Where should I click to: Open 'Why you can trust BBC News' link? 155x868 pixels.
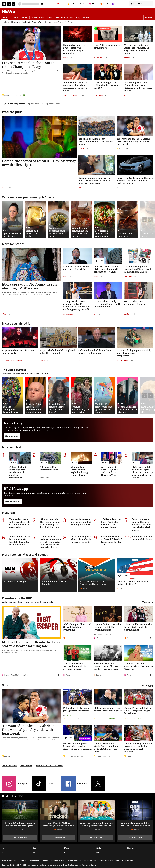(50, 765)
